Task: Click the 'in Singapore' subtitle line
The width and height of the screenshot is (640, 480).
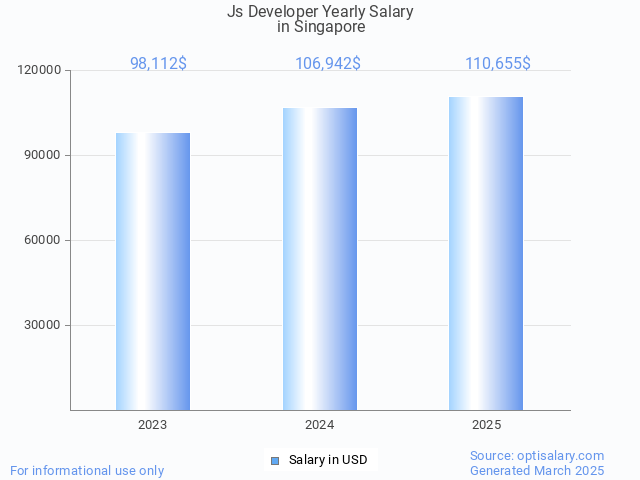Action: (321, 27)
